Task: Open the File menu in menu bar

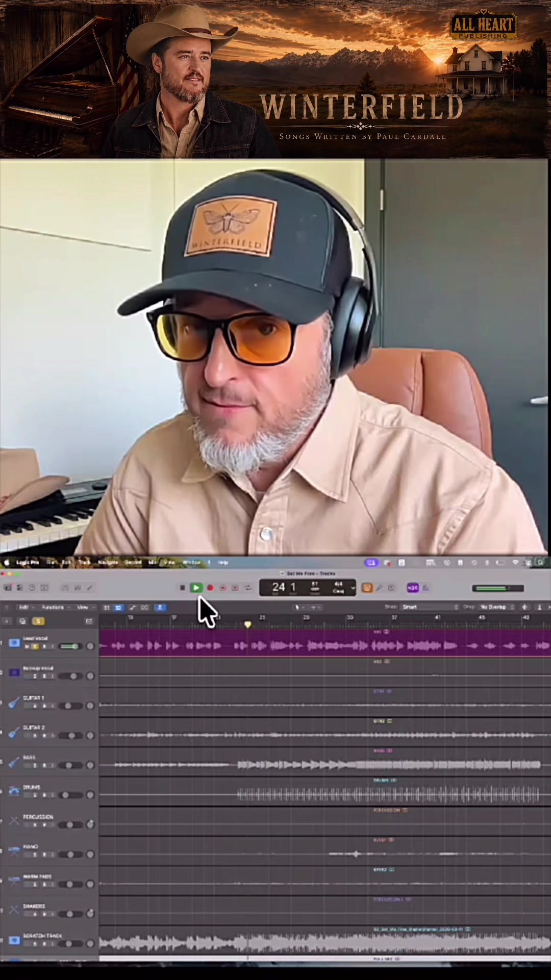Action: click(51, 562)
